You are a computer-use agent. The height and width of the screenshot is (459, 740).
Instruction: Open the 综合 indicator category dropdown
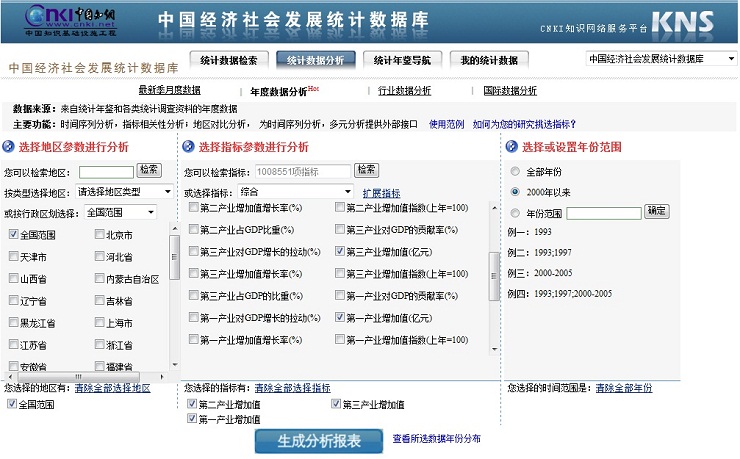point(296,191)
